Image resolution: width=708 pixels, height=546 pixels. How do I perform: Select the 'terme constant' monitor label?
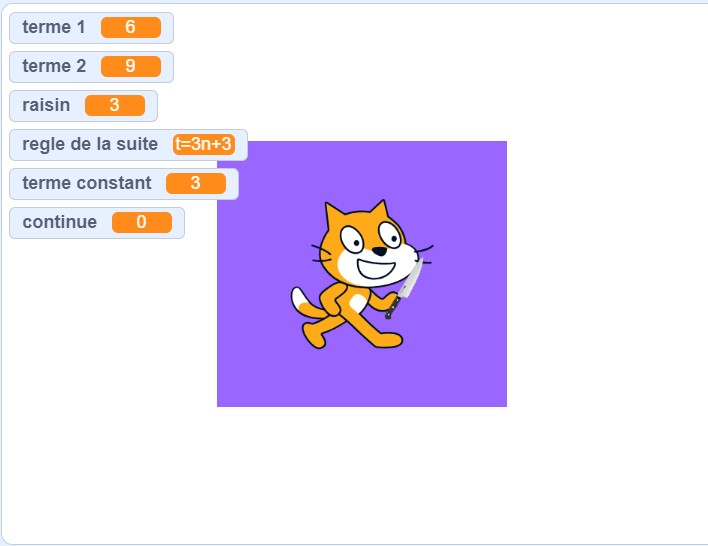(x=87, y=183)
